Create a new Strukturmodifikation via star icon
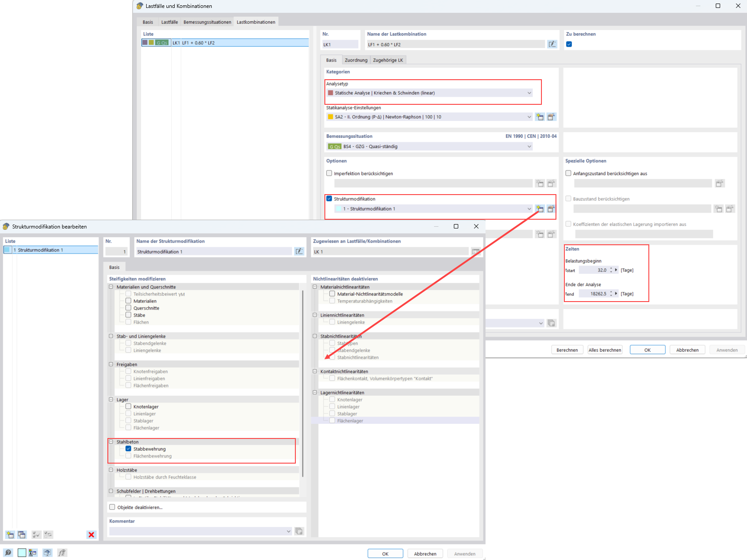The width and height of the screenshot is (747, 560). (x=540, y=209)
